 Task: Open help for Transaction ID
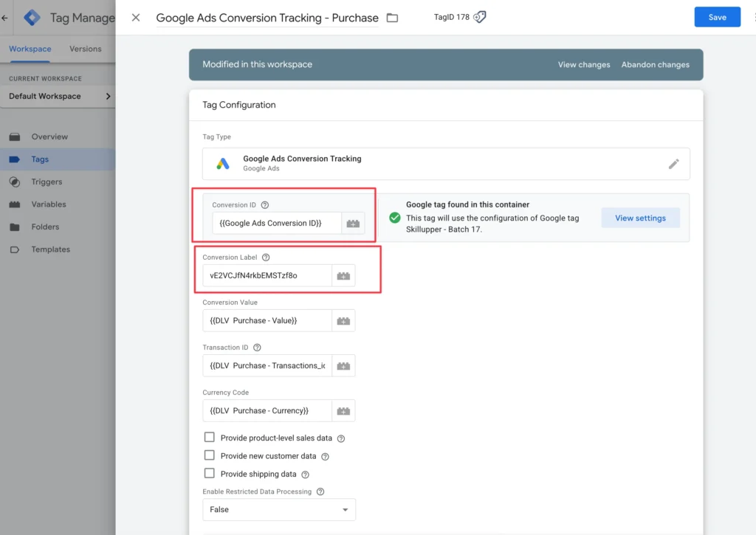257,348
